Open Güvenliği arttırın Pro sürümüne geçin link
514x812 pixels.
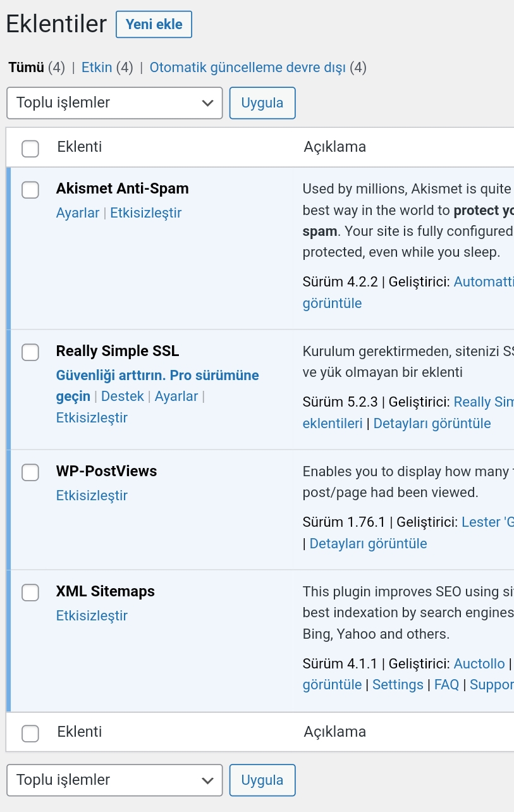click(157, 386)
